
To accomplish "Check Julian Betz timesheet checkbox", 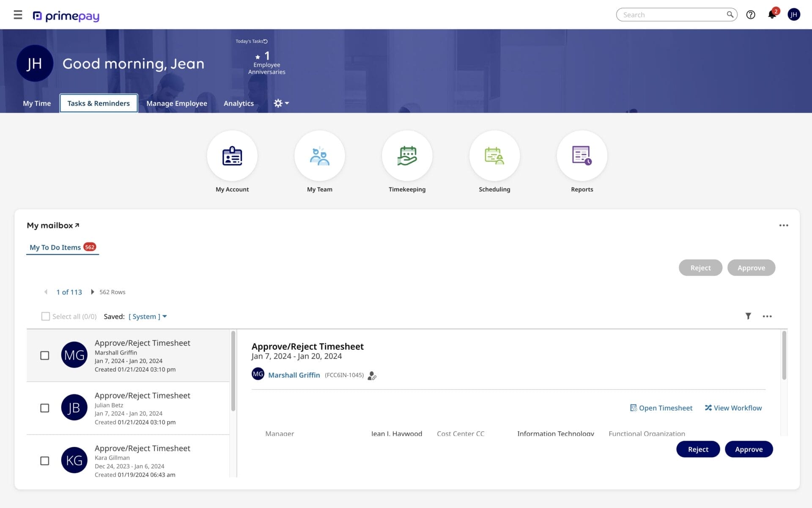I will [44, 408].
